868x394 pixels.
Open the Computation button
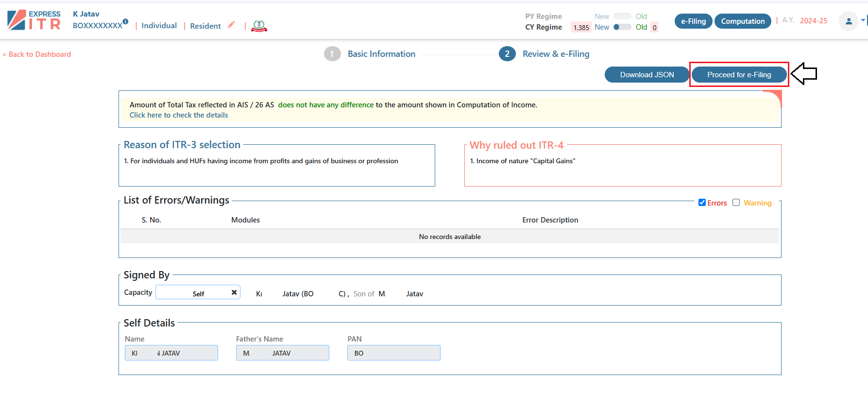743,21
